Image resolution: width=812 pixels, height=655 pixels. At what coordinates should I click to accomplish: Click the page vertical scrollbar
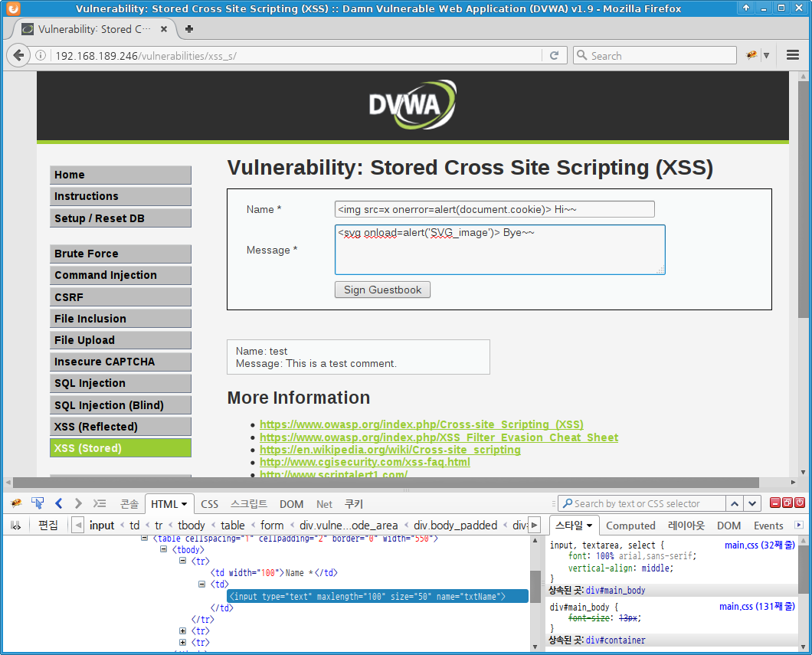pos(804,198)
